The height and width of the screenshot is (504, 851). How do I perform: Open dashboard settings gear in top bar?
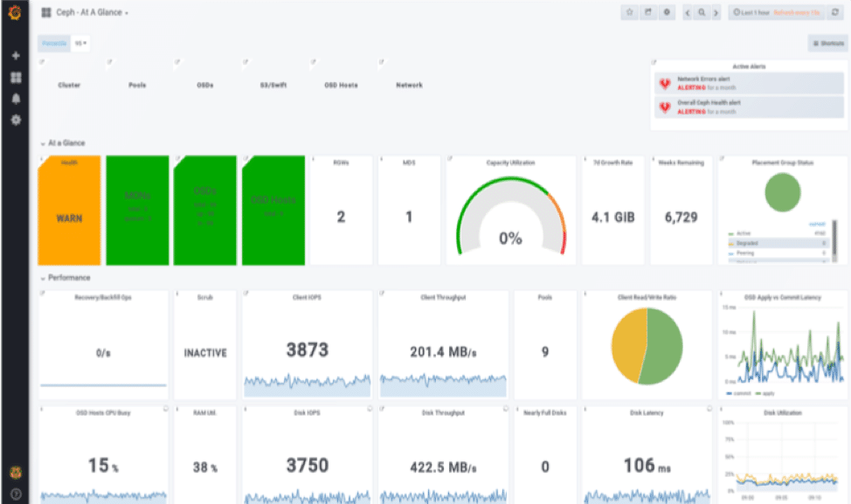pyautogui.click(x=667, y=12)
